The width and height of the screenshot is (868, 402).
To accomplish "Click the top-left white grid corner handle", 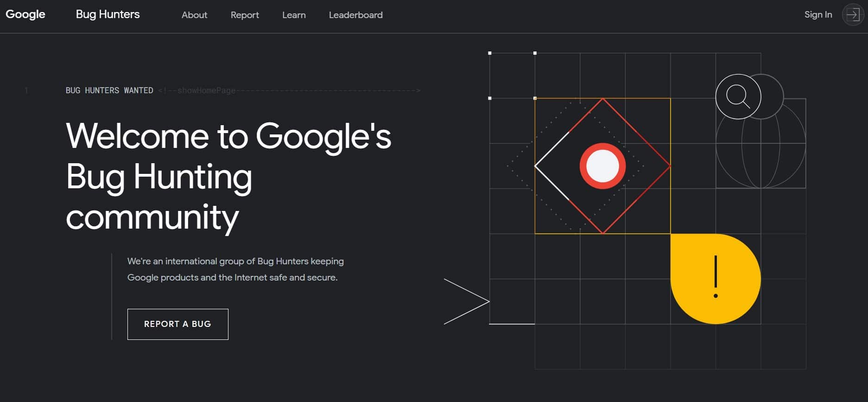I will click(x=490, y=53).
